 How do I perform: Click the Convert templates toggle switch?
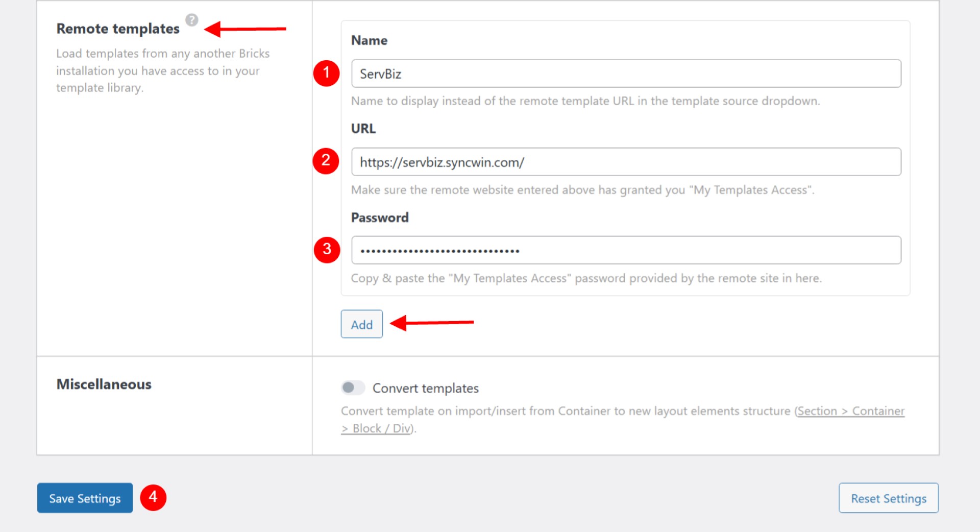[x=352, y=388]
